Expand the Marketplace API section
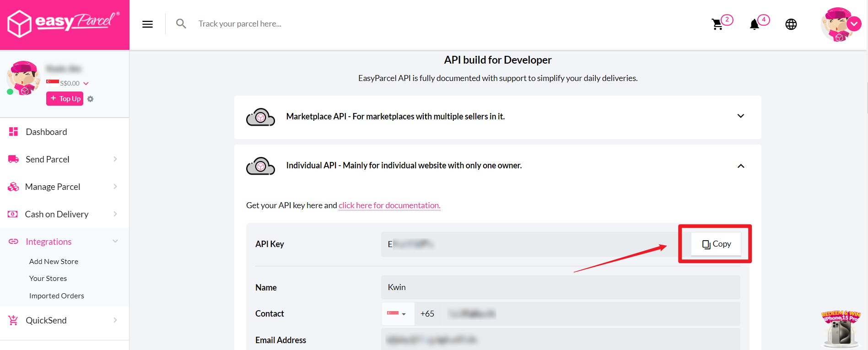This screenshot has width=868, height=350. [741, 116]
